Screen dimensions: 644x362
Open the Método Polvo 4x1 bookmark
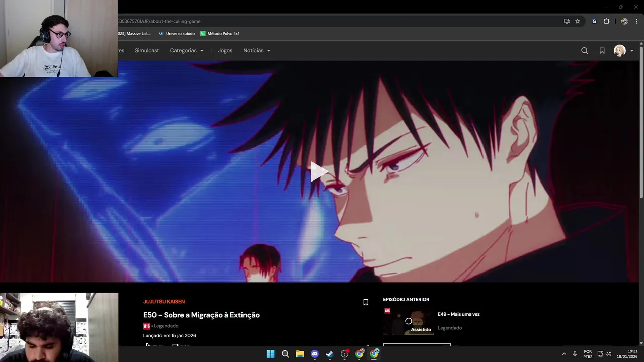pos(220,34)
